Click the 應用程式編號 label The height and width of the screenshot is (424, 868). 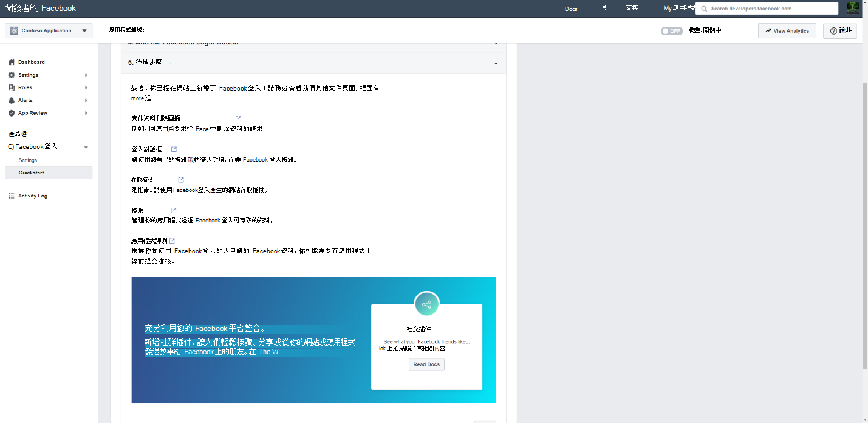[126, 29]
